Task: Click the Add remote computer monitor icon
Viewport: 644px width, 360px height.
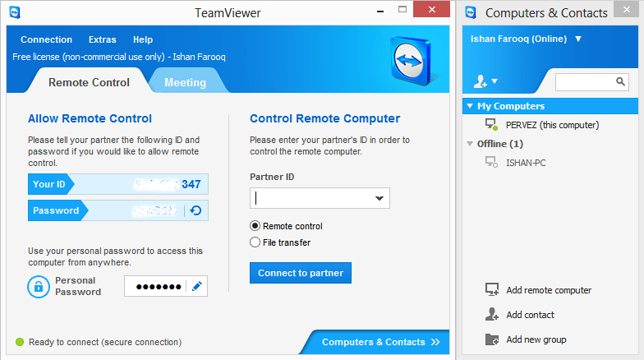Action: click(492, 289)
